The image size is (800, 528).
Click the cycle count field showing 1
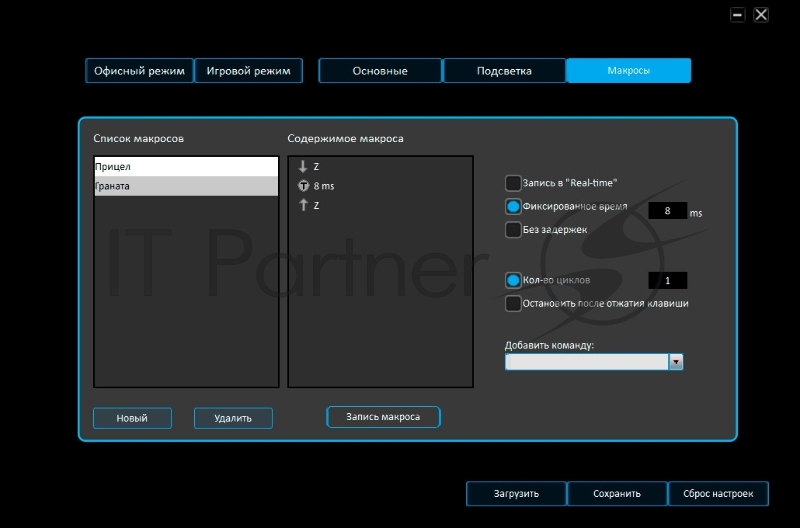coord(667,281)
